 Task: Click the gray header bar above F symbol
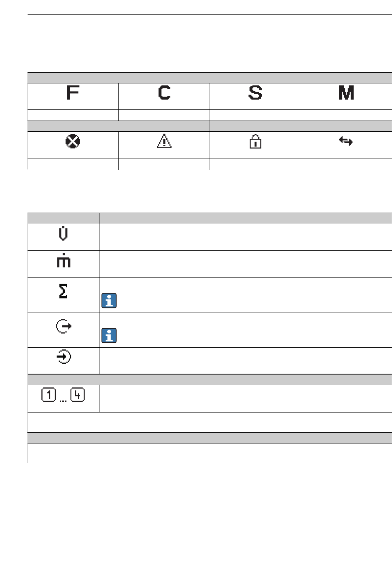pyautogui.click(x=210, y=78)
